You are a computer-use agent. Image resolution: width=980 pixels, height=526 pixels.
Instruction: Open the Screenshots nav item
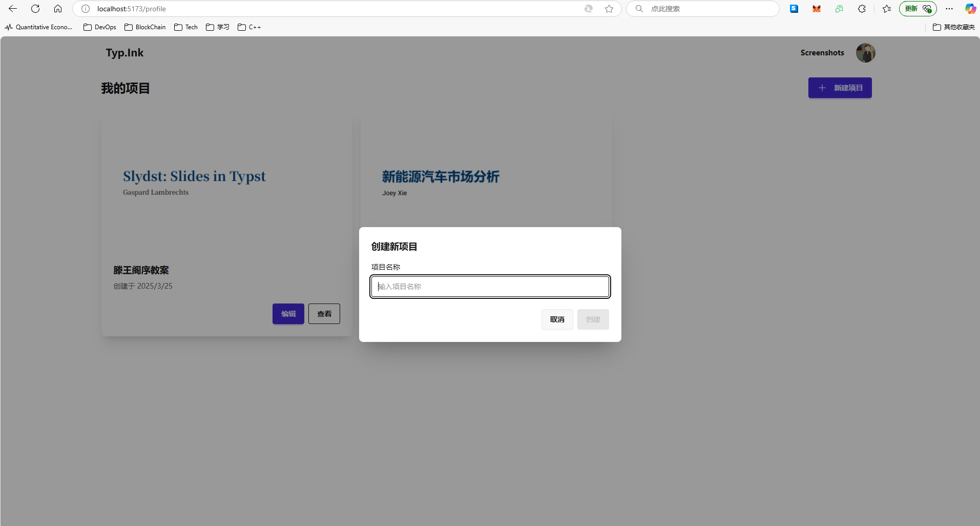point(822,53)
